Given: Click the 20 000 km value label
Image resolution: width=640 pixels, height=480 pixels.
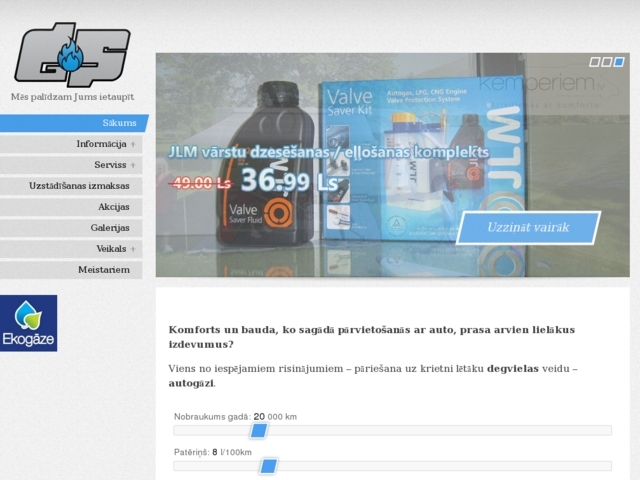Looking at the screenshot, I should 275,417.
